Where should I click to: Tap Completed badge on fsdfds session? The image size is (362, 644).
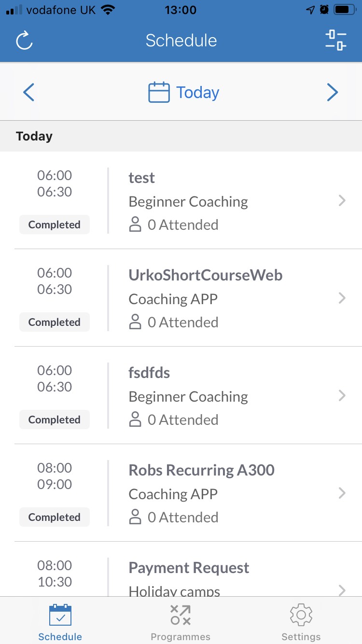[x=55, y=420]
